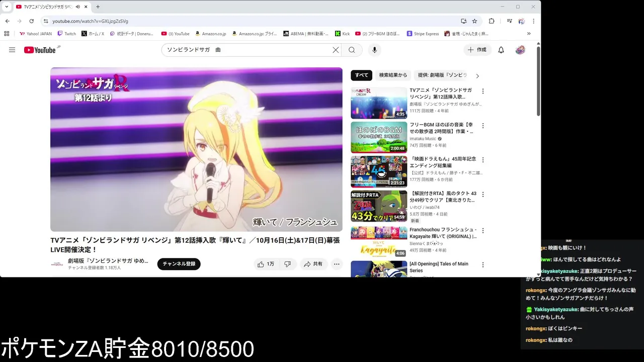Open ABEMA bookmark
The image size is (644, 362).
pyautogui.click(x=306, y=34)
